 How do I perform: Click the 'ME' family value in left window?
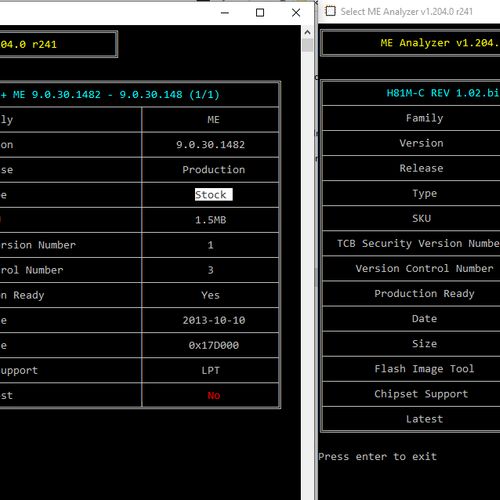213,120
